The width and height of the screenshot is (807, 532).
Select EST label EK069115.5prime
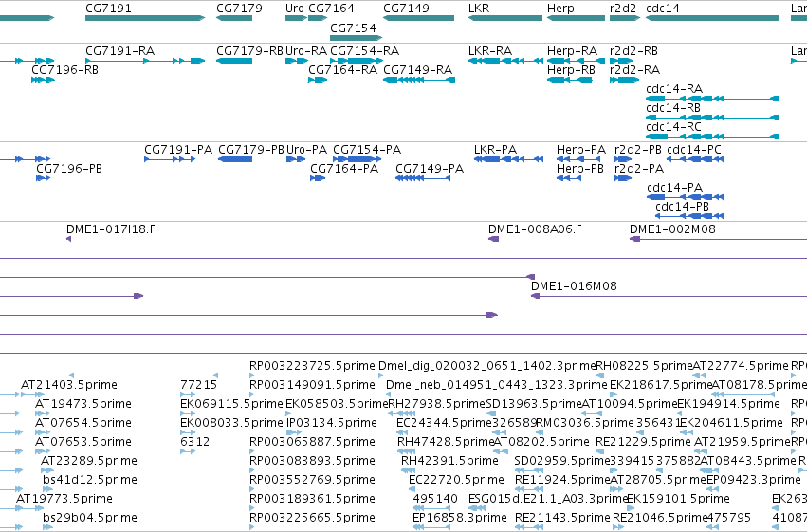[231, 404]
